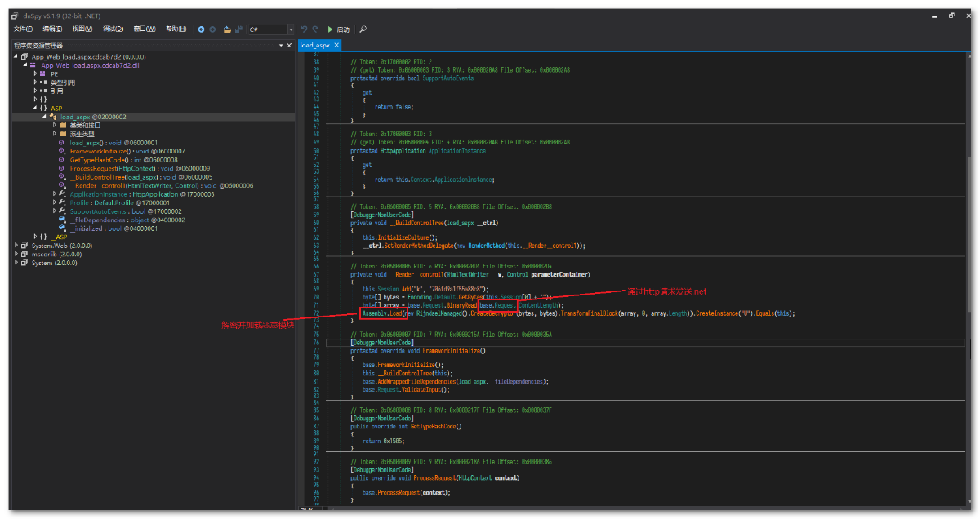
Task: Switch to the load_aspx tab
Action: tap(314, 45)
